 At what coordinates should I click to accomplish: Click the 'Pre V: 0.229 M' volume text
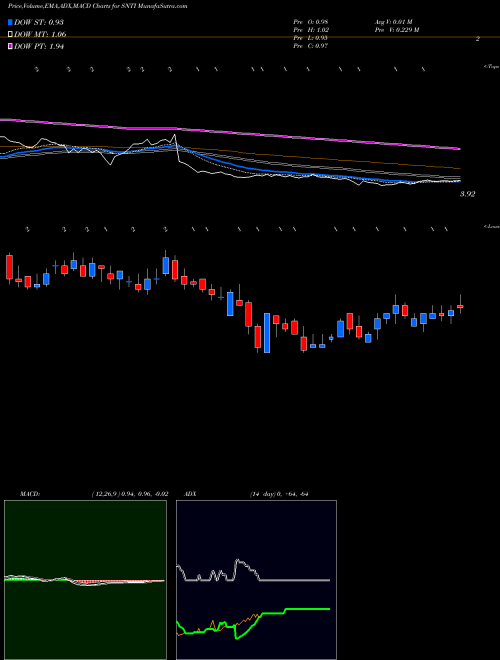pyautogui.click(x=396, y=30)
